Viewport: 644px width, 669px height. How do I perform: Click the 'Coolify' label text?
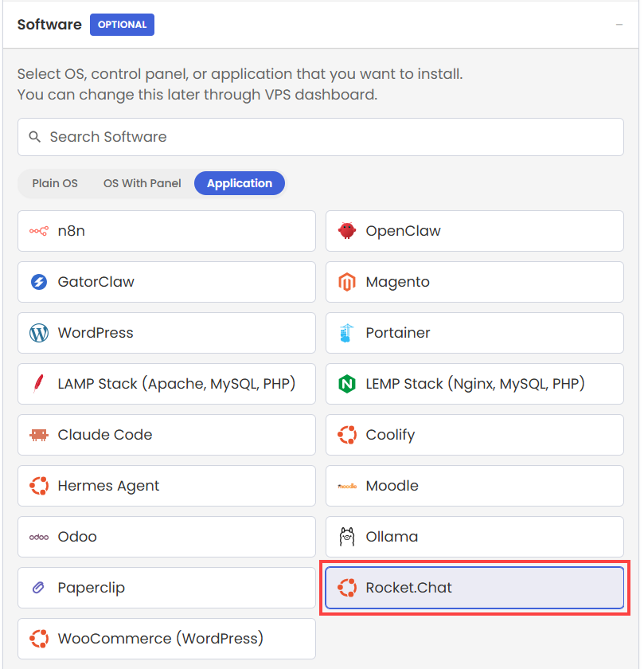coord(390,435)
